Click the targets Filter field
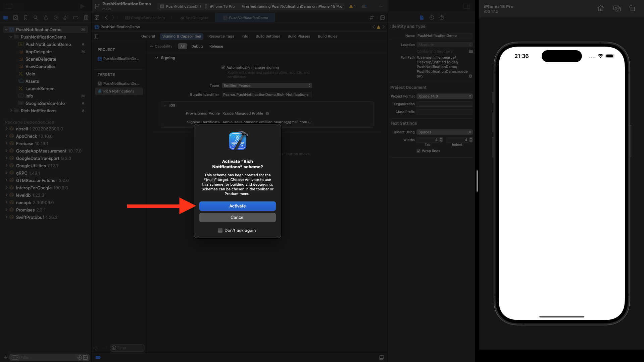644x362 pixels. (128, 348)
